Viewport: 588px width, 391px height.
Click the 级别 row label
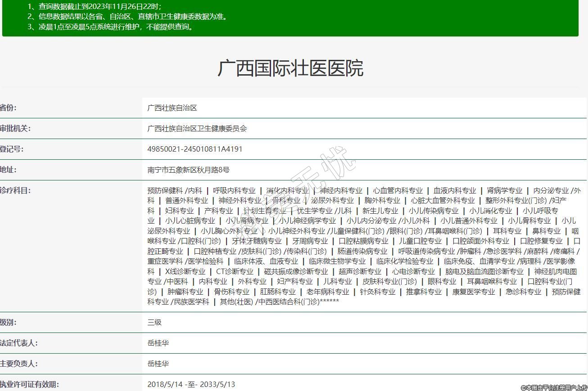point(8,323)
